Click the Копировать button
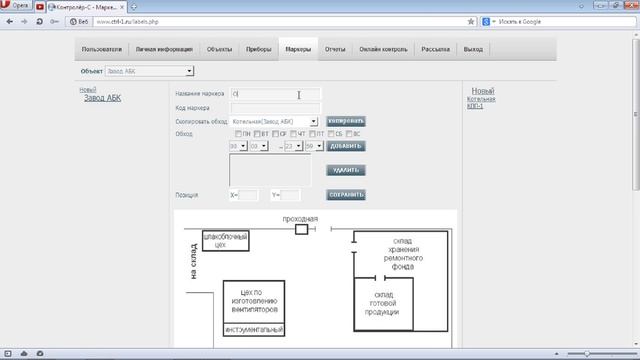This screenshot has height=360, width=640. [x=346, y=121]
